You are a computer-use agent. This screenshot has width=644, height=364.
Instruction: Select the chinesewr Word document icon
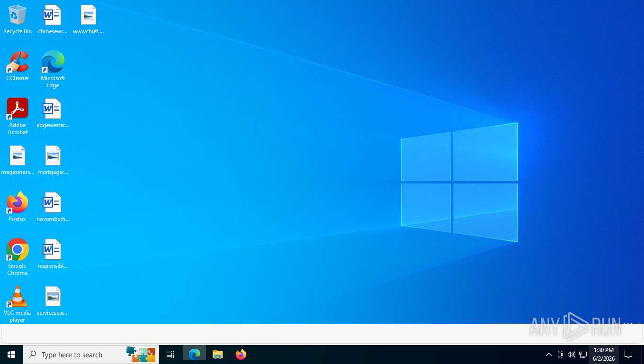coord(53,19)
